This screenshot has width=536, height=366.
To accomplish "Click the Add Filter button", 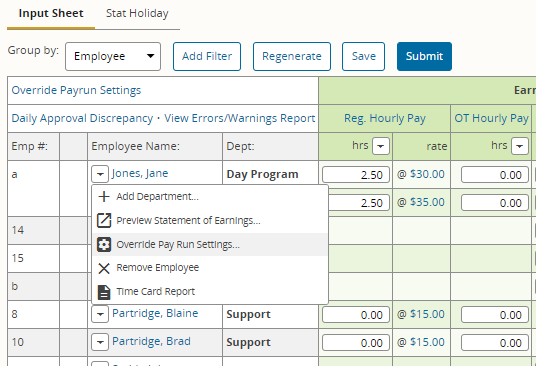I will click(x=207, y=56).
